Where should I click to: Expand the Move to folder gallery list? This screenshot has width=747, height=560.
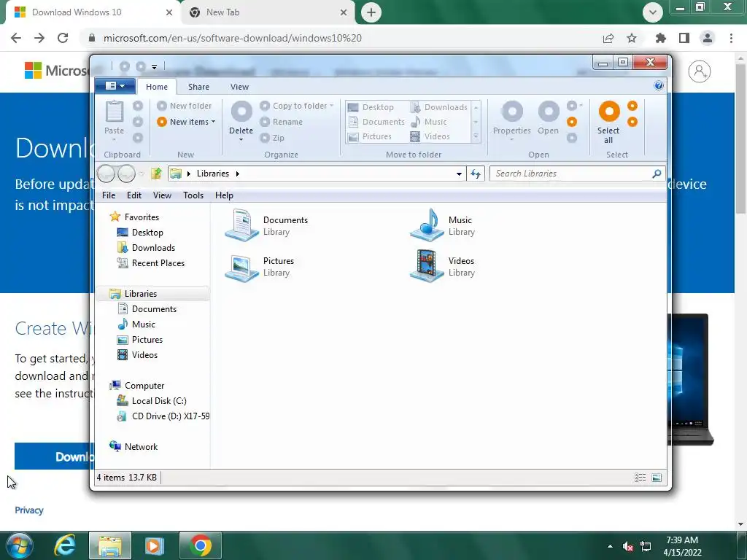click(x=476, y=137)
